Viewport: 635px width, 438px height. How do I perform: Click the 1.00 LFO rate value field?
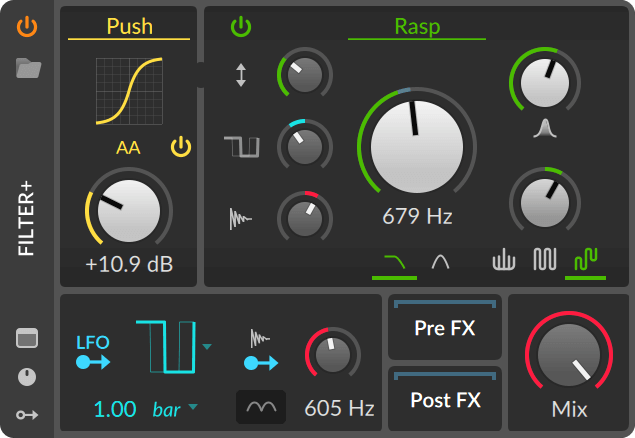pyautogui.click(x=114, y=409)
